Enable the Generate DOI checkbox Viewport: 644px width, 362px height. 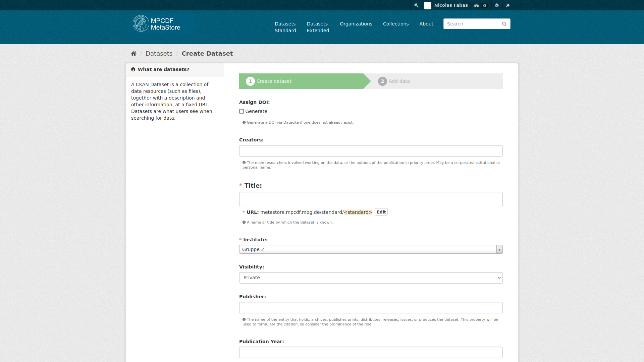tap(241, 111)
